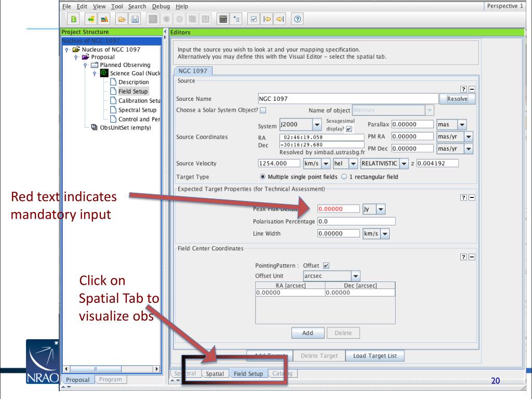
Task: Open the Help menu
Action: pos(182,6)
